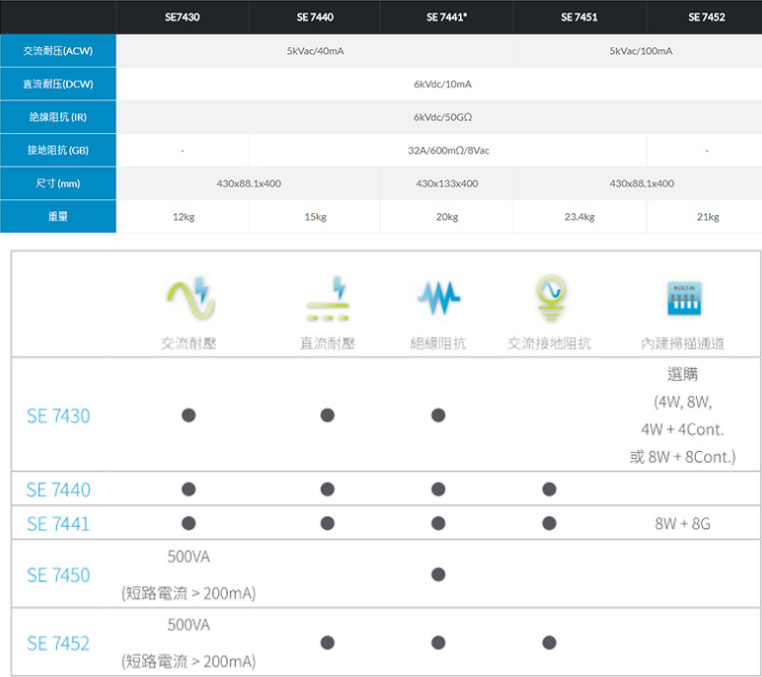Click the SE 7430 DC withstand dot
This screenshot has width=762, height=677.
328,415
